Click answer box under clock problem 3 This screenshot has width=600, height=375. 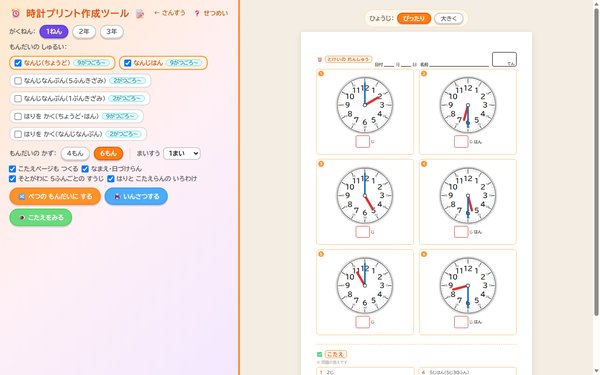[x=362, y=232]
